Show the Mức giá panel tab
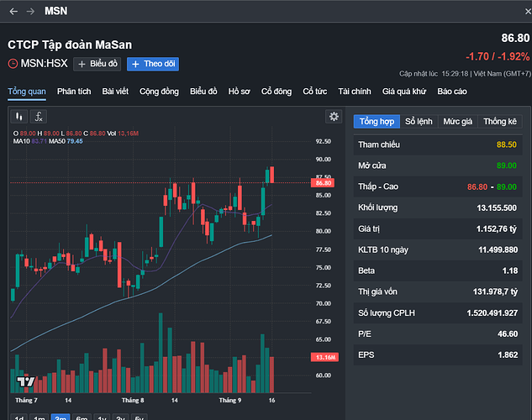The image size is (532, 420). coord(457,121)
